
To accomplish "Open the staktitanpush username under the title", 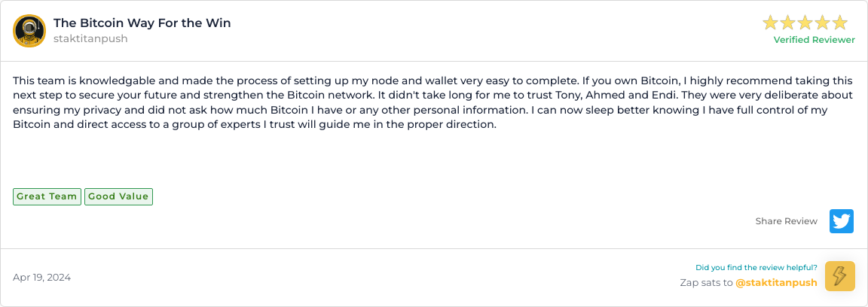I will 90,38.
